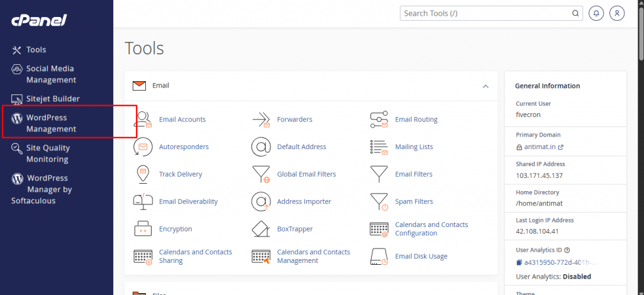The image size is (644, 295).
Task: Open the Email Routing link
Action: click(416, 120)
